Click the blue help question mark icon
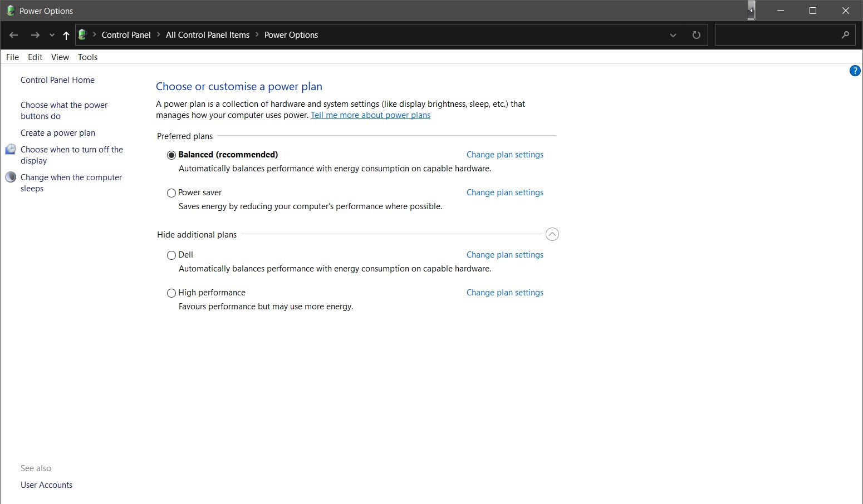The image size is (863, 504). click(855, 71)
